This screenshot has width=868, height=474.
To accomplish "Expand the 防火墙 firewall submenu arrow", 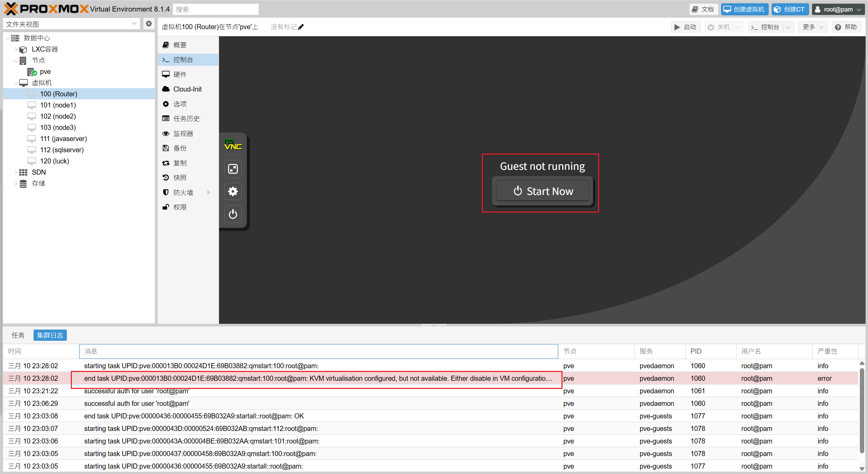I will click(x=209, y=193).
